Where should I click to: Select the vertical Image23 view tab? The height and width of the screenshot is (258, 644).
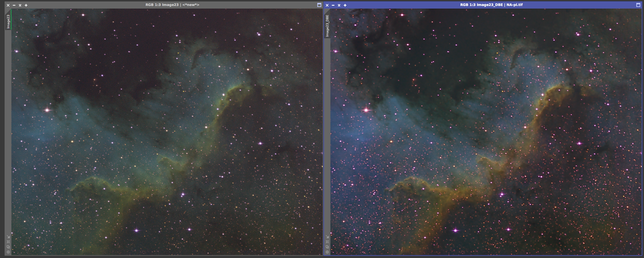pos(8,21)
